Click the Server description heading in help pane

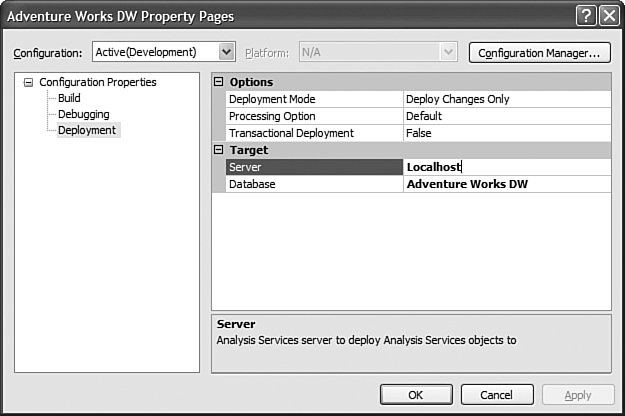coord(236,324)
